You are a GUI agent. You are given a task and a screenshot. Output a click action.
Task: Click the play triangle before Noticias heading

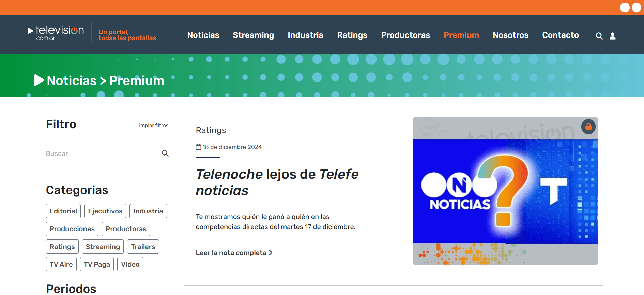tap(39, 80)
